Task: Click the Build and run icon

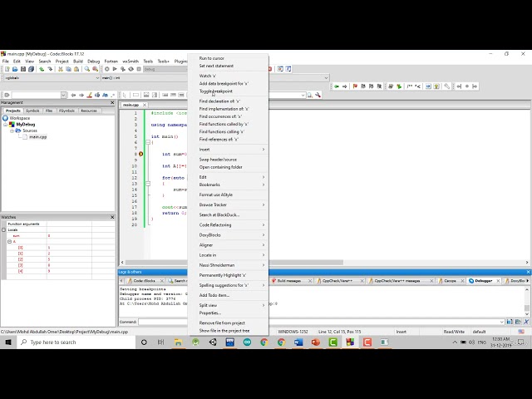Action: pyautogui.click(x=123, y=69)
